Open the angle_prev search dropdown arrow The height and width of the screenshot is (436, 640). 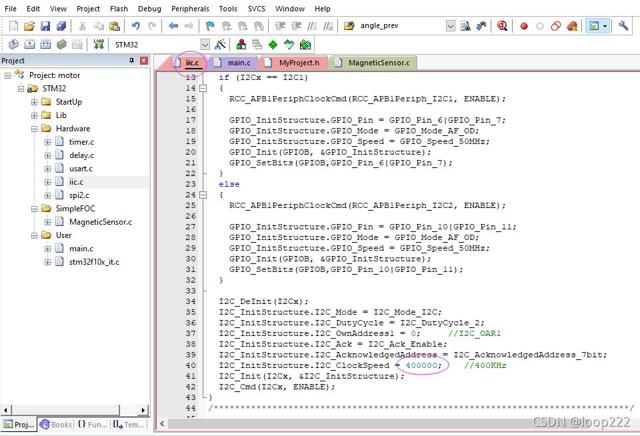(450, 26)
